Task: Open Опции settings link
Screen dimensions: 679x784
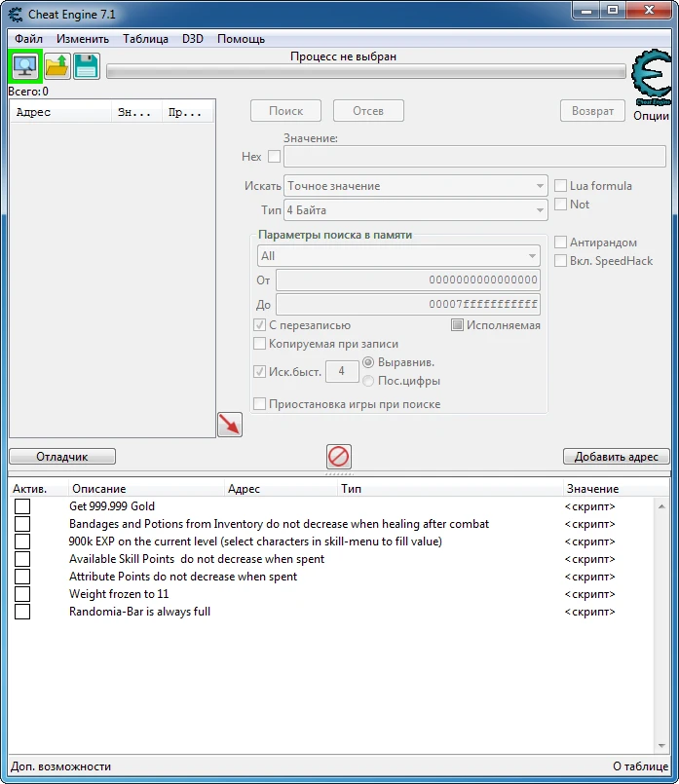Action: [x=651, y=116]
